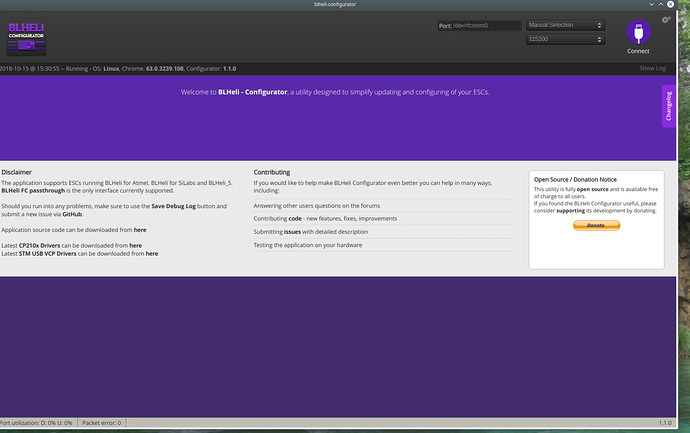Click 'Answering other users questions on the forums'
This screenshot has width=690, height=433.
click(317, 205)
